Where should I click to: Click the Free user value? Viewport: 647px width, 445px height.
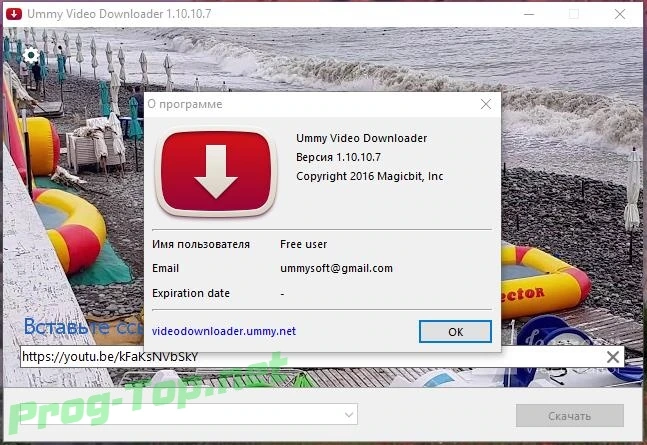[x=303, y=244]
